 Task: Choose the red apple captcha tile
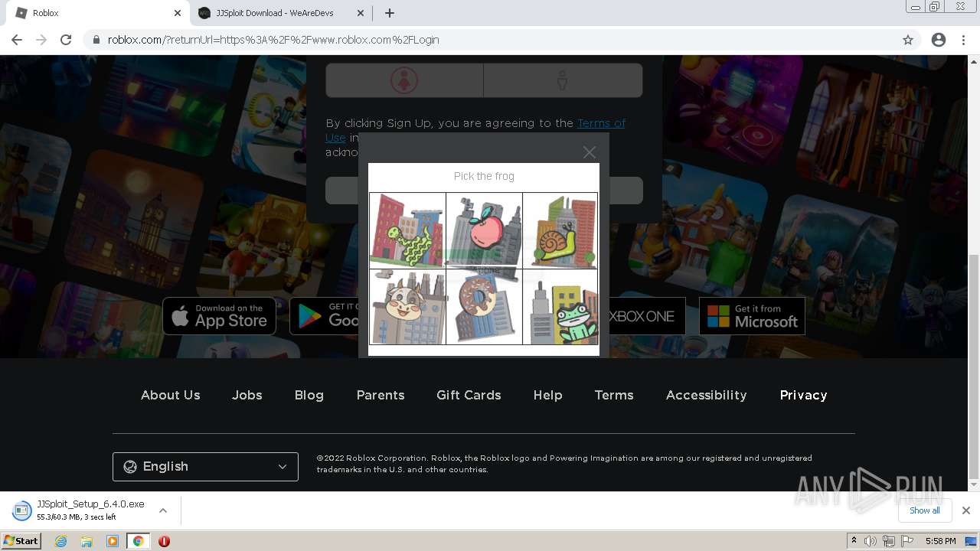click(484, 230)
